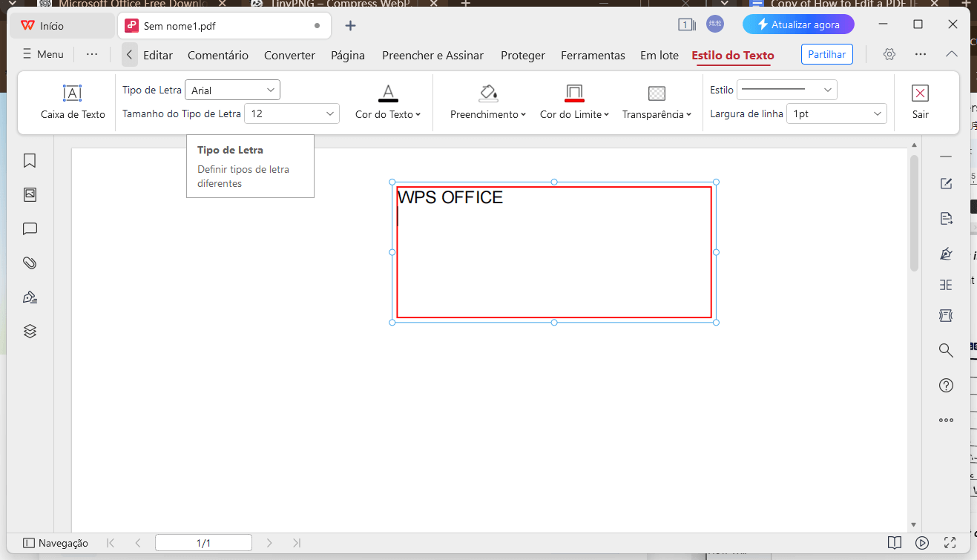The image size is (977, 560).
Task: Click the back chevron beside Editar
Action: click(x=130, y=54)
